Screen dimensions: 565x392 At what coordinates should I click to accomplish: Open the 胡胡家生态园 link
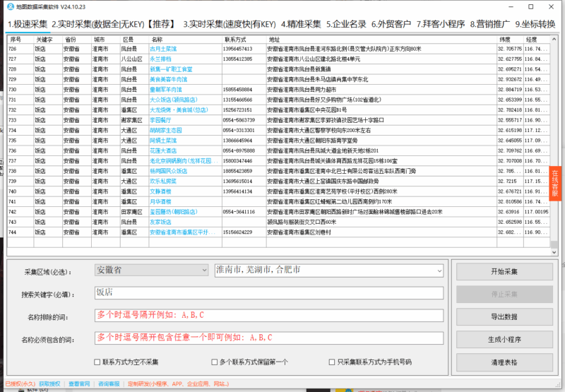point(166,131)
